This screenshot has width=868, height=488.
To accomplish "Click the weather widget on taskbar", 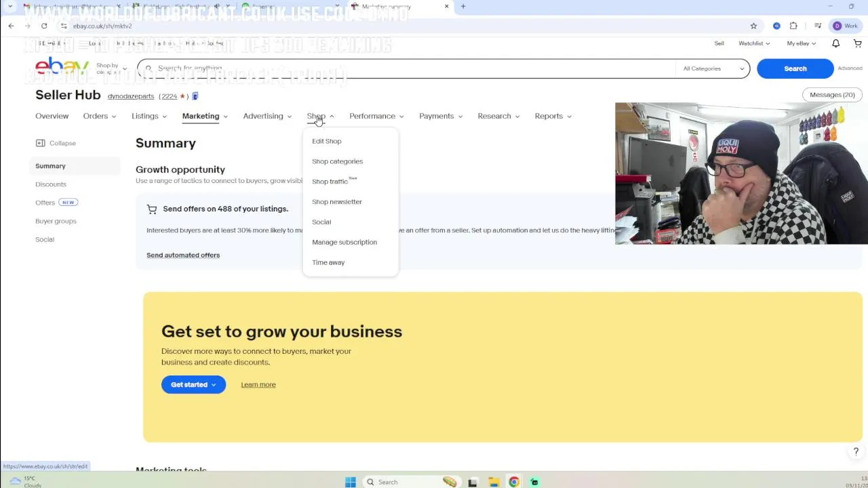I will click(x=27, y=481).
